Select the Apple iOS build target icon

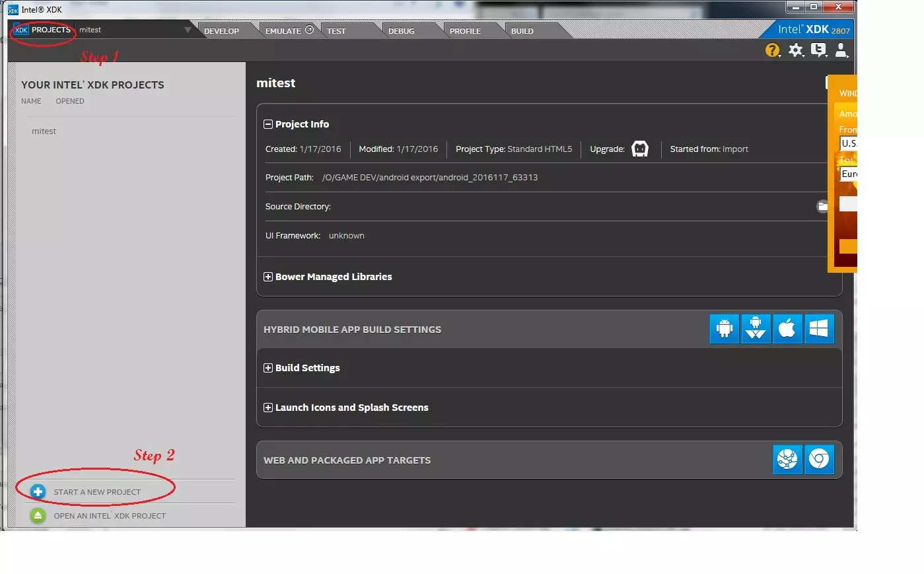(787, 329)
